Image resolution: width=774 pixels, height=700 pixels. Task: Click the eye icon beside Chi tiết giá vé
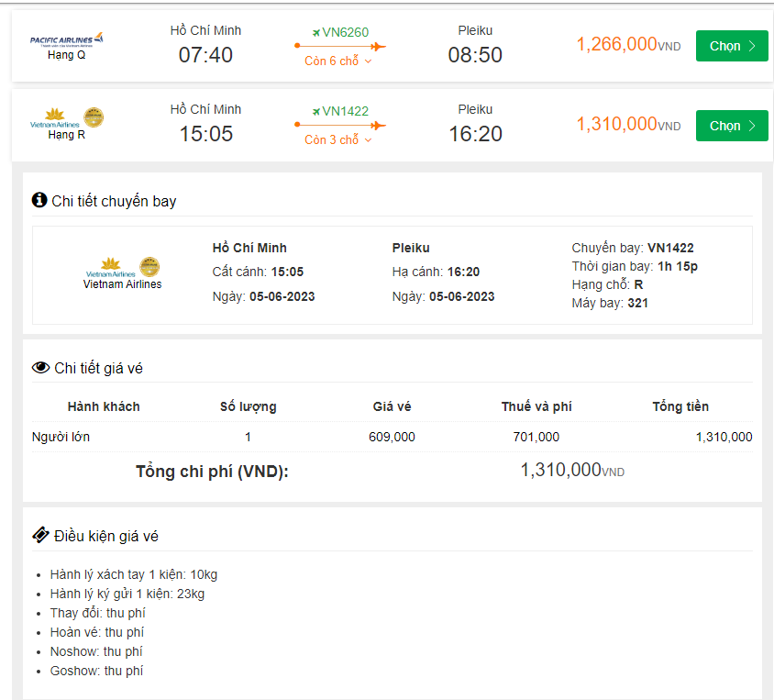click(x=40, y=368)
